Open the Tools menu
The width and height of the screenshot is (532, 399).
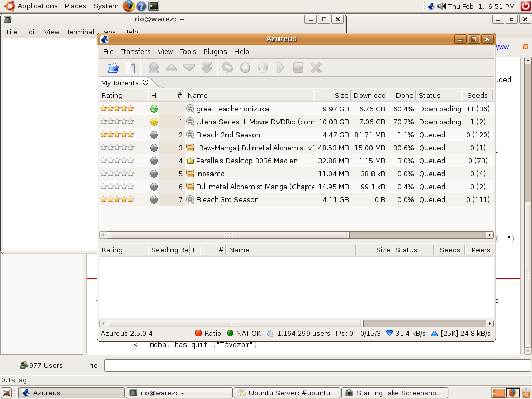[x=188, y=51]
